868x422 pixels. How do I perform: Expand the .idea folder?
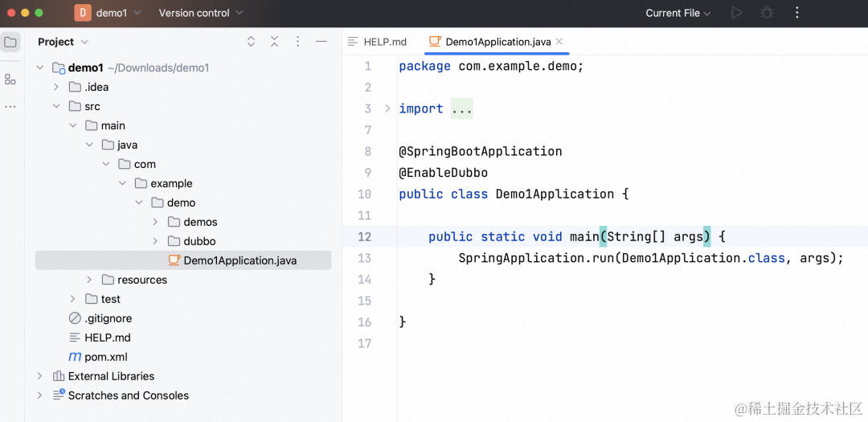(56, 87)
